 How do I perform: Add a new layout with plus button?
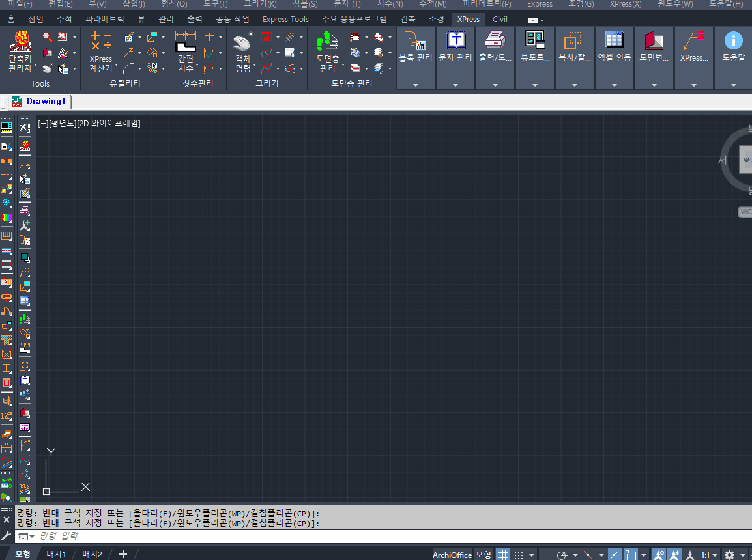coord(123,554)
